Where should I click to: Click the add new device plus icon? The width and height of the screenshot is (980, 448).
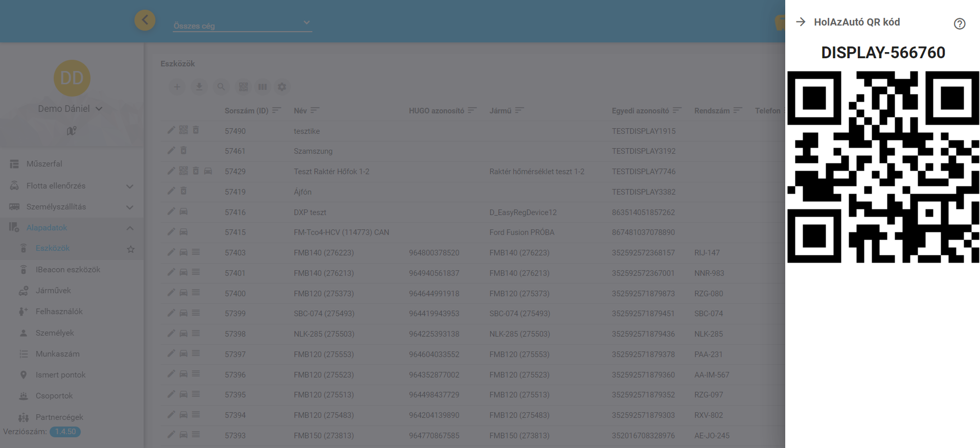[177, 87]
